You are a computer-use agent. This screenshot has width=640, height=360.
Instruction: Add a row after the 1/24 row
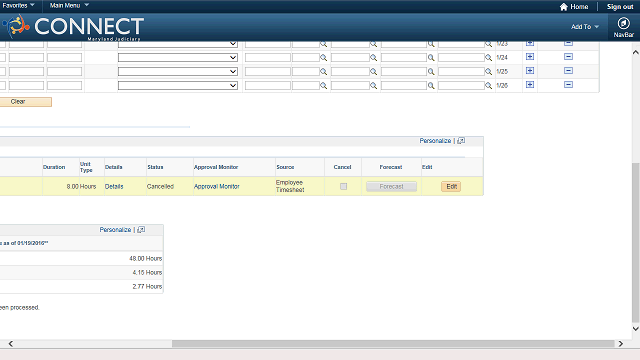530,57
